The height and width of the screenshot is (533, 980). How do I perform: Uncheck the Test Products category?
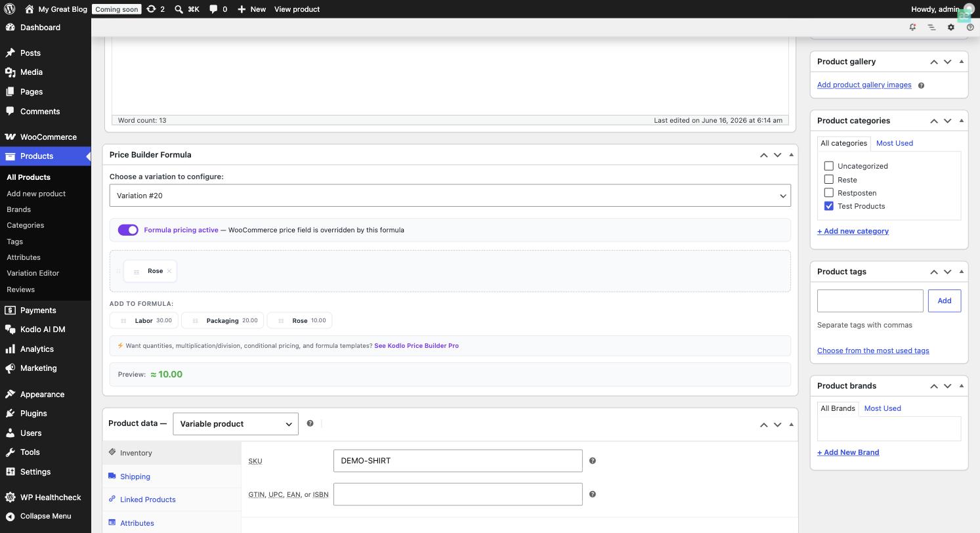coord(829,206)
